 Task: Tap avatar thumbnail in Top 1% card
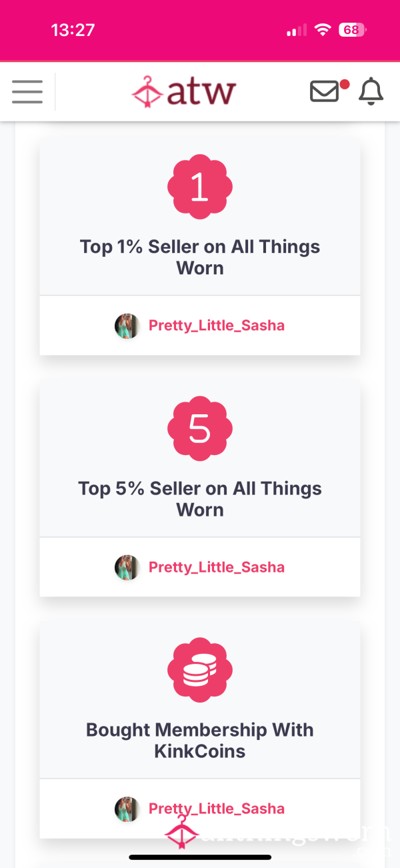(127, 326)
